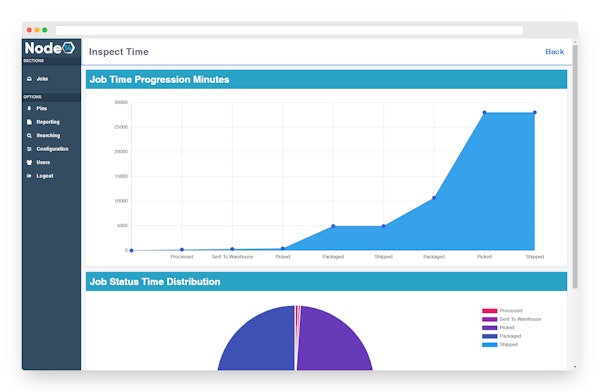Click the Shipped legend color swatch
Viewport: 600px width, 392px height.
[x=489, y=345]
